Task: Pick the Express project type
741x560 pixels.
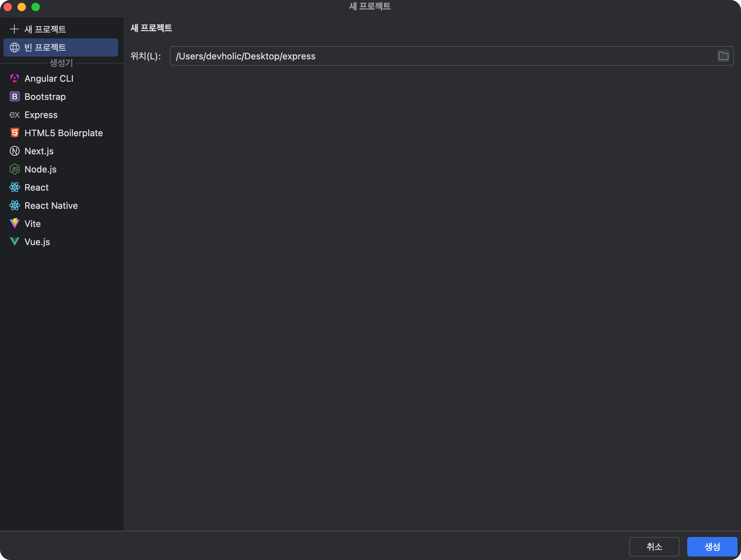Action: [x=41, y=115]
